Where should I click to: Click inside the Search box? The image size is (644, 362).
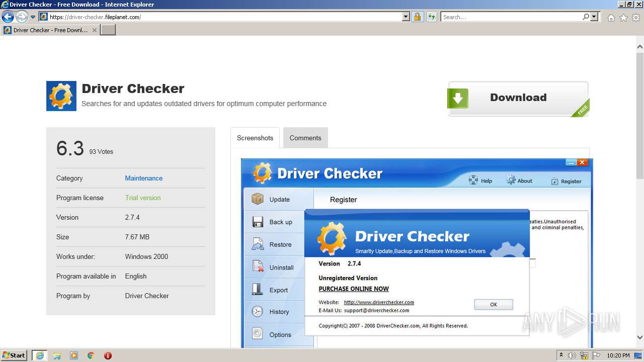coord(511,17)
